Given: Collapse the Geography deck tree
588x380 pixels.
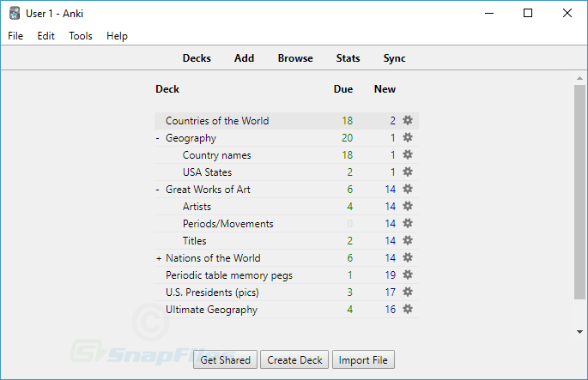Looking at the screenshot, I should tap(158, 138).
